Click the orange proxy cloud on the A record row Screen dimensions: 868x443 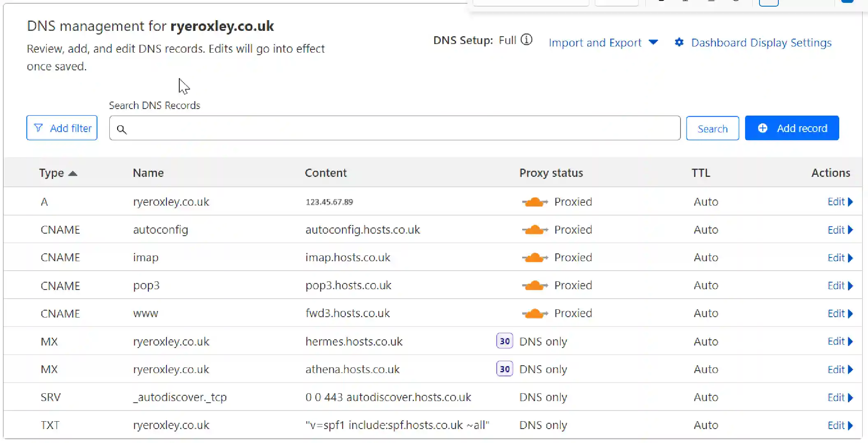tap(535, 202)
